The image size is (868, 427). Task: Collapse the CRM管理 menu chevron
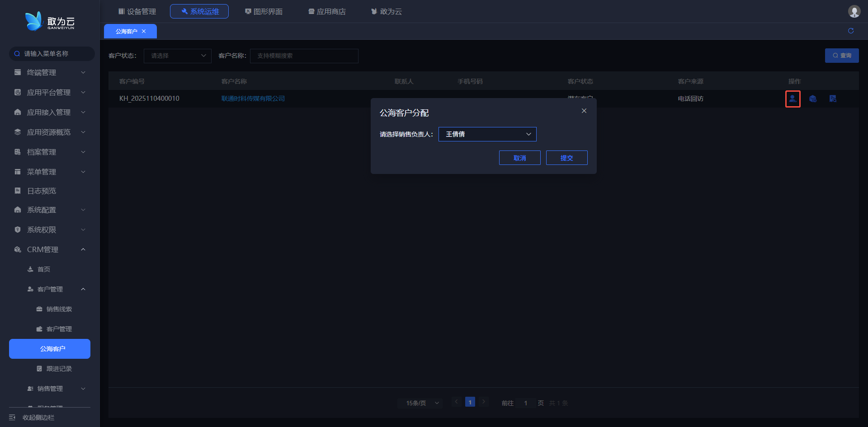pos(83,249)
